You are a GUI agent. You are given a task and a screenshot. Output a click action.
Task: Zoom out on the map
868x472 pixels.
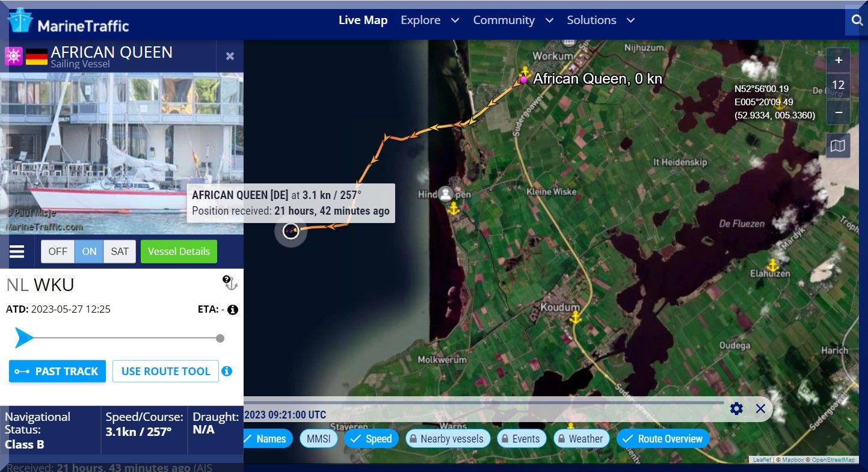[x=838, y=112]
